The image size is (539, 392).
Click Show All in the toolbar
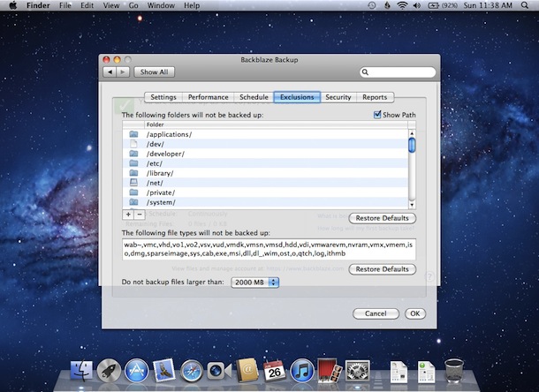pyautogui.click(x=154, y=72)
